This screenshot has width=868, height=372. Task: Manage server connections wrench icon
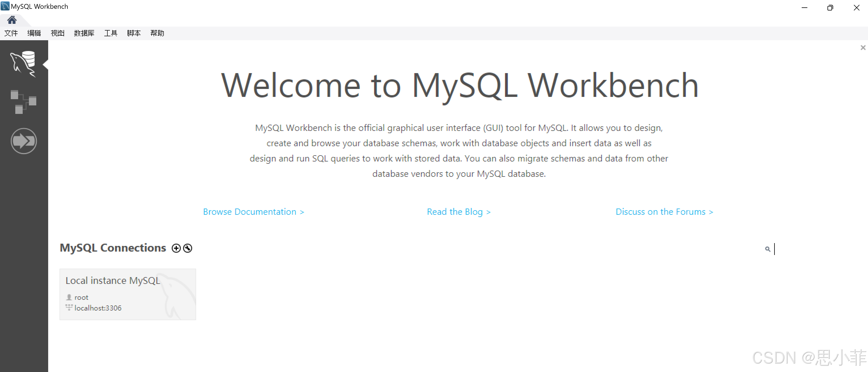(188, 248)
